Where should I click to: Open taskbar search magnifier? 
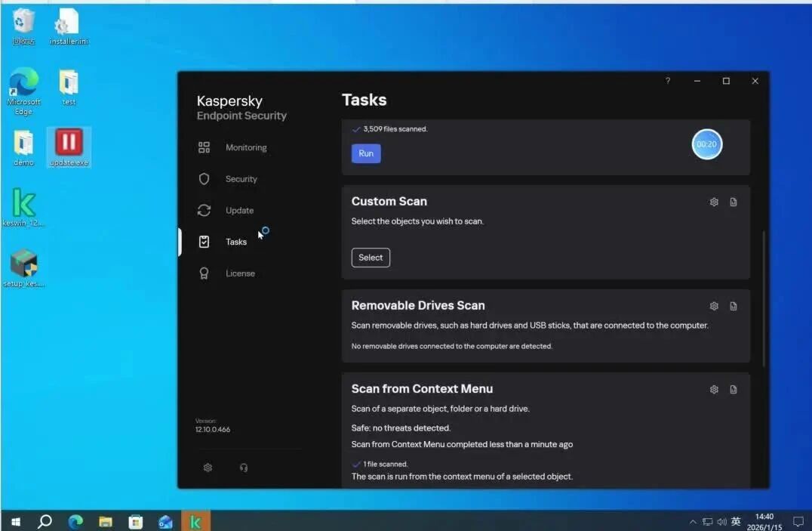45,522
